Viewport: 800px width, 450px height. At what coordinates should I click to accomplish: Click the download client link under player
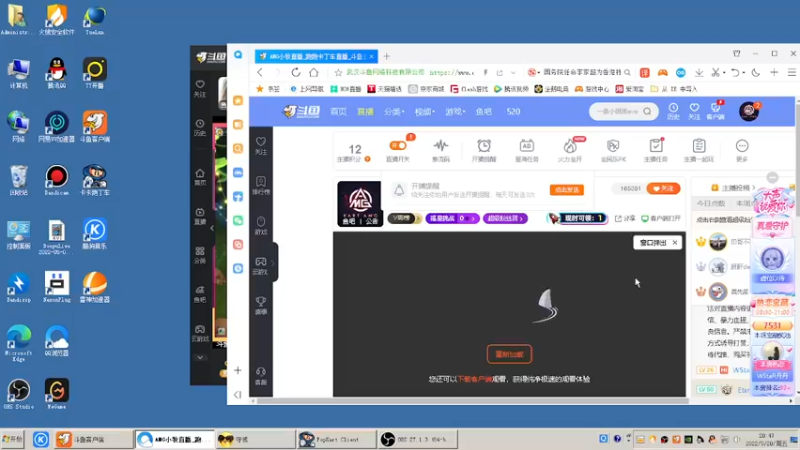[474, 379]
